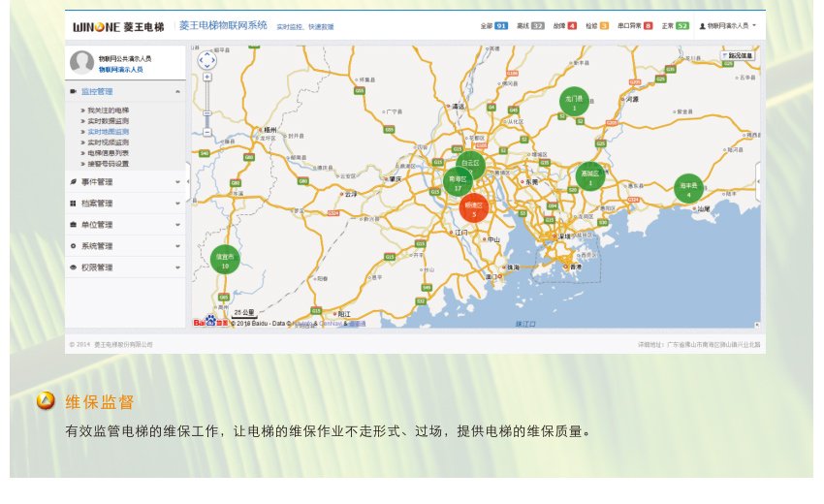Viewport: 824px width, 504px height.
Task: Open 接警号码设置 menu item
Action: tap(108, 164)
